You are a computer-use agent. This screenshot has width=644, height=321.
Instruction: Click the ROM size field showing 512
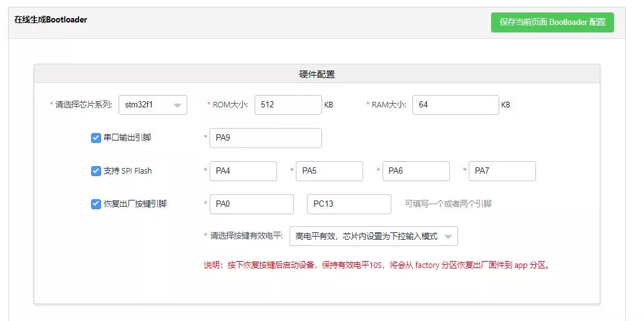(x=288, y=105)
